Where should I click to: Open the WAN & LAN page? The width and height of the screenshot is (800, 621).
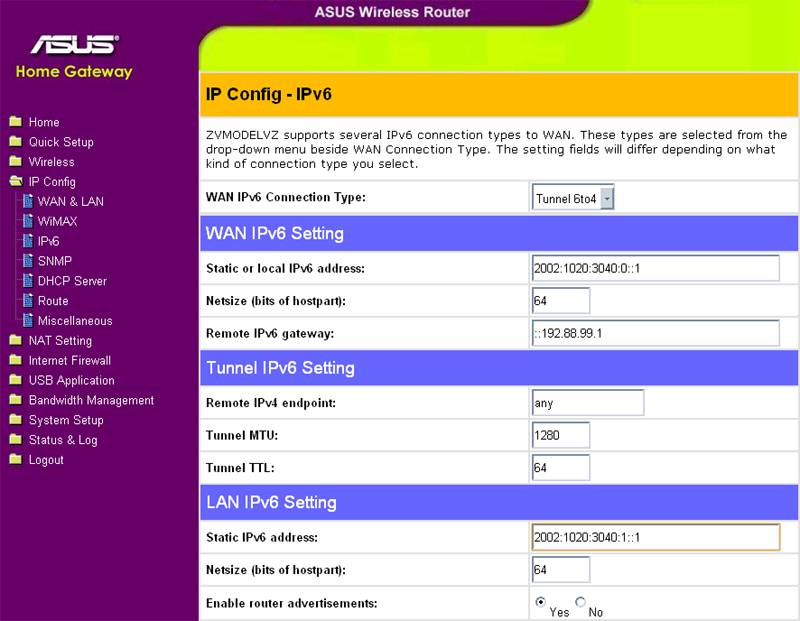coord(70,202)
